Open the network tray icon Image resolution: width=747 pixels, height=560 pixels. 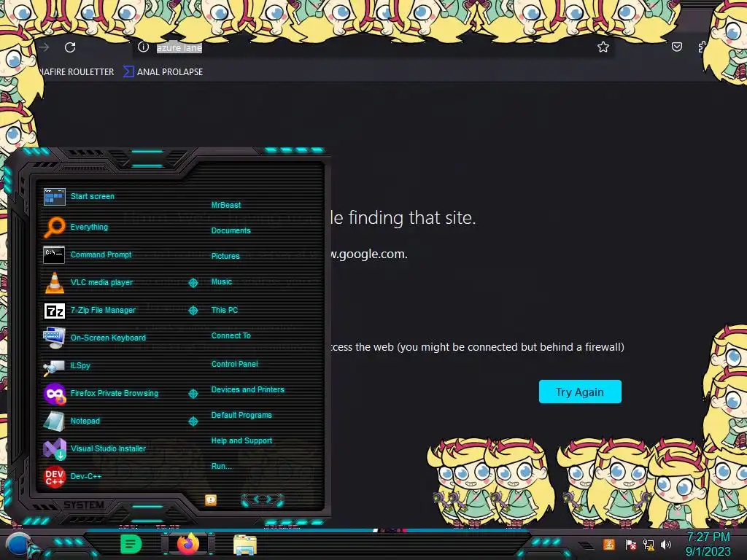tap(649, 544)
